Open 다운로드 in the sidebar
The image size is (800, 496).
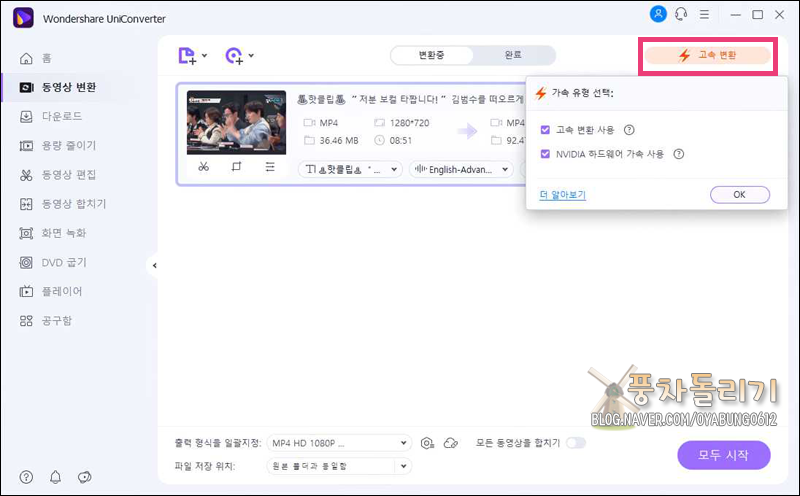[x=51, y=116]
